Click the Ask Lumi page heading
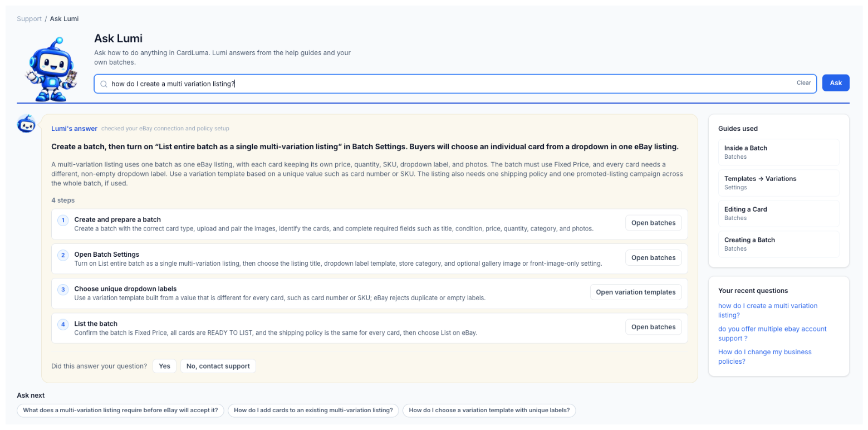The image size is (868, 430). point(118,38)
